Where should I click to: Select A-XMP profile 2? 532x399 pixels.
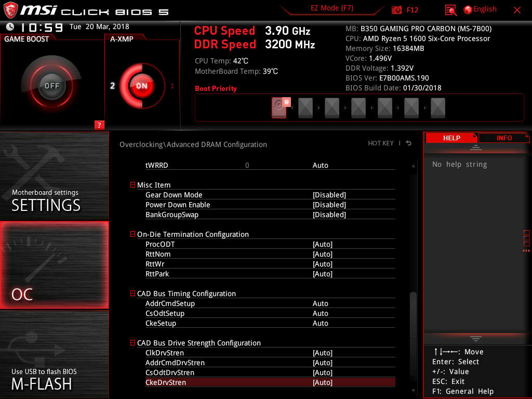coord(112,86)
